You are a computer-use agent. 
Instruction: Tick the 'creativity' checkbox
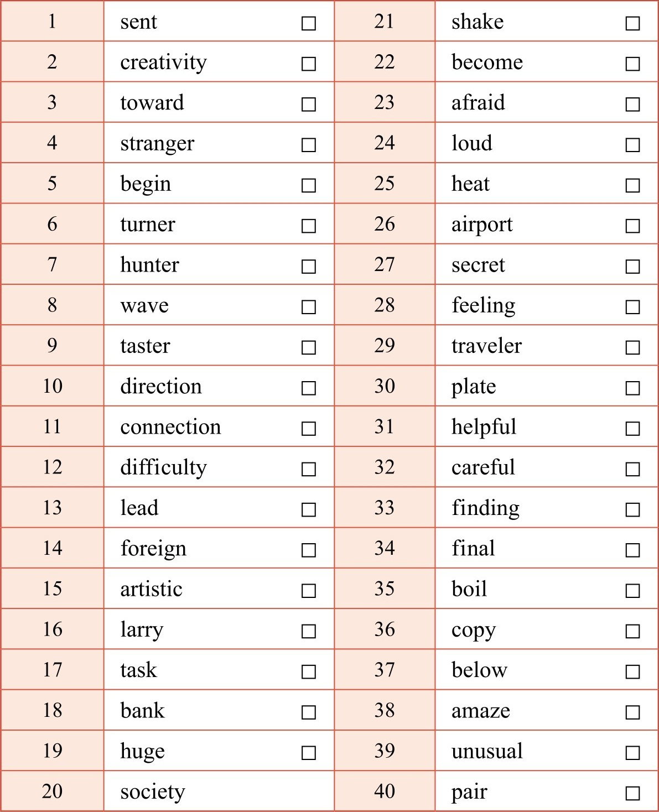click(309, 64)
